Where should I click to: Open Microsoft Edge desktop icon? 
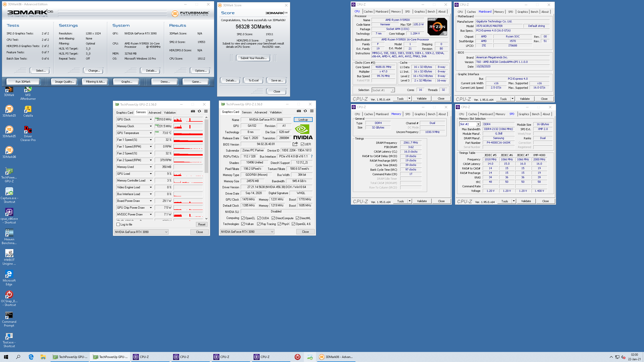9,278
